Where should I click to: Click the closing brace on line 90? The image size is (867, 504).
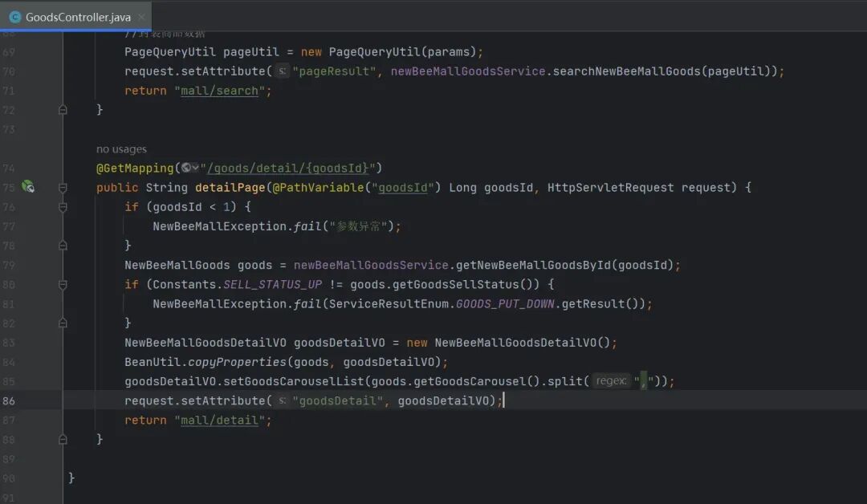pos(71,478)
